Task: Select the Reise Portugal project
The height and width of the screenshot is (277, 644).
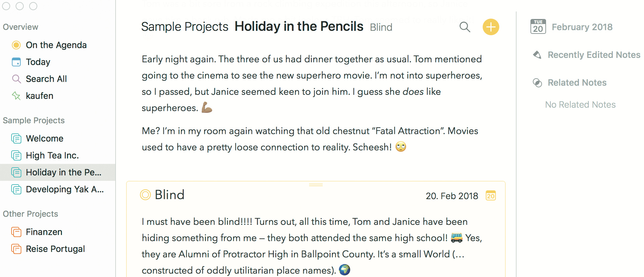Action: coord(55,249)
